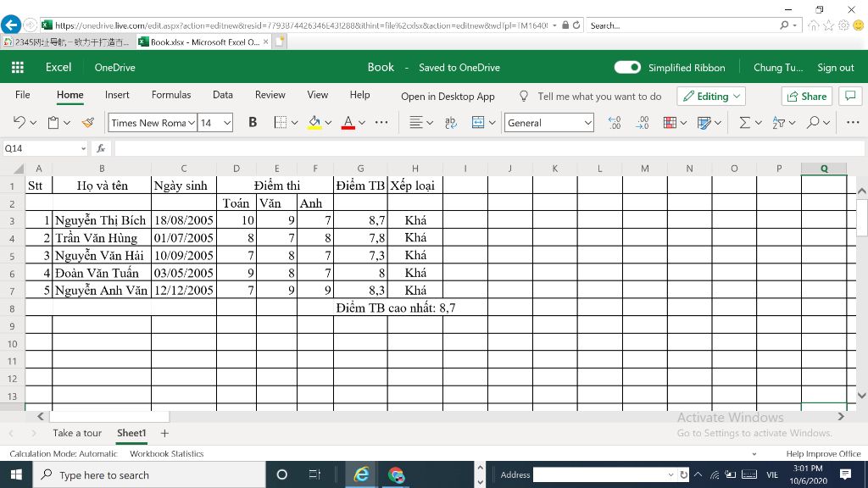Image resolution: width=868 pixels, height=488 pixels.
Task: Switch to the Review tab
Action: pyautogui.click(x=270, y=95)
